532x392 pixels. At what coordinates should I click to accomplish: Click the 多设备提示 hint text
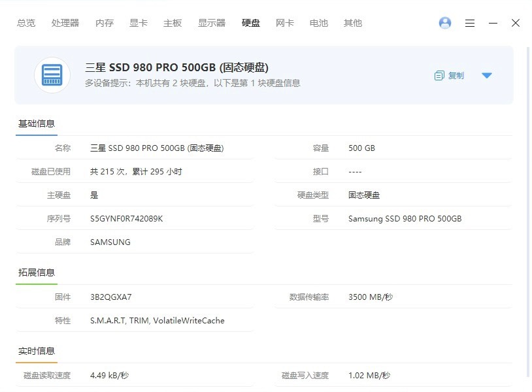tap(192, 83)
